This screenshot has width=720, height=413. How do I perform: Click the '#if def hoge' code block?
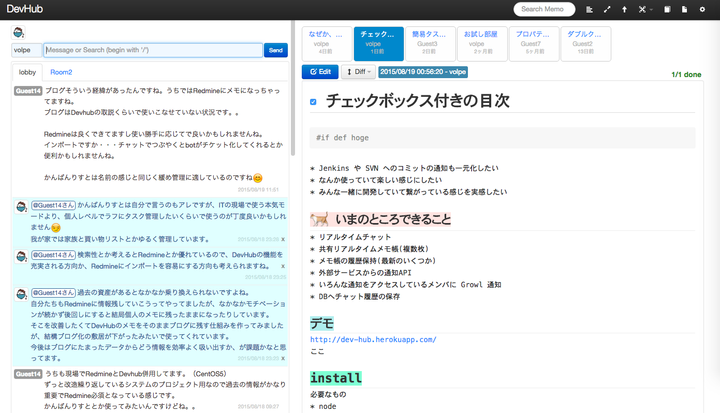502,138
